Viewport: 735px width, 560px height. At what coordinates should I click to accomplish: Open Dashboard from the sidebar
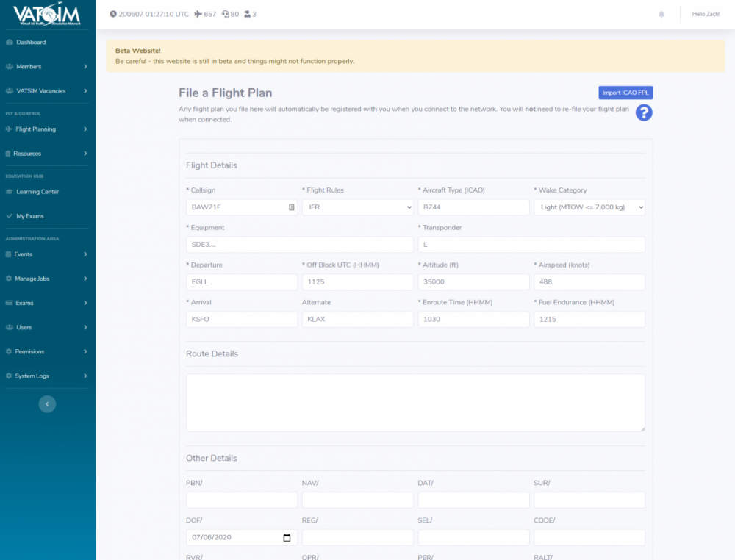point(31,43)
